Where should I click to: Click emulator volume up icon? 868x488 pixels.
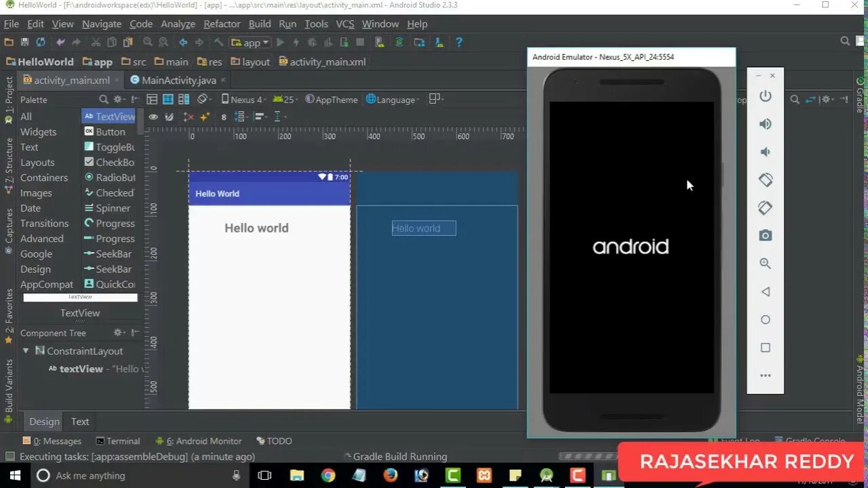click(766, 124)
